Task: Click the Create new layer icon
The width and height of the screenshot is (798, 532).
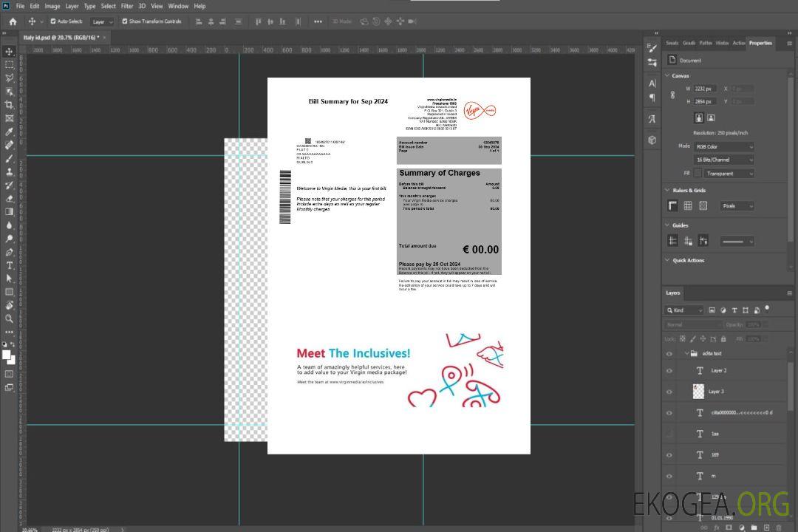Action: pyautogui.click(x=766, y=528)
